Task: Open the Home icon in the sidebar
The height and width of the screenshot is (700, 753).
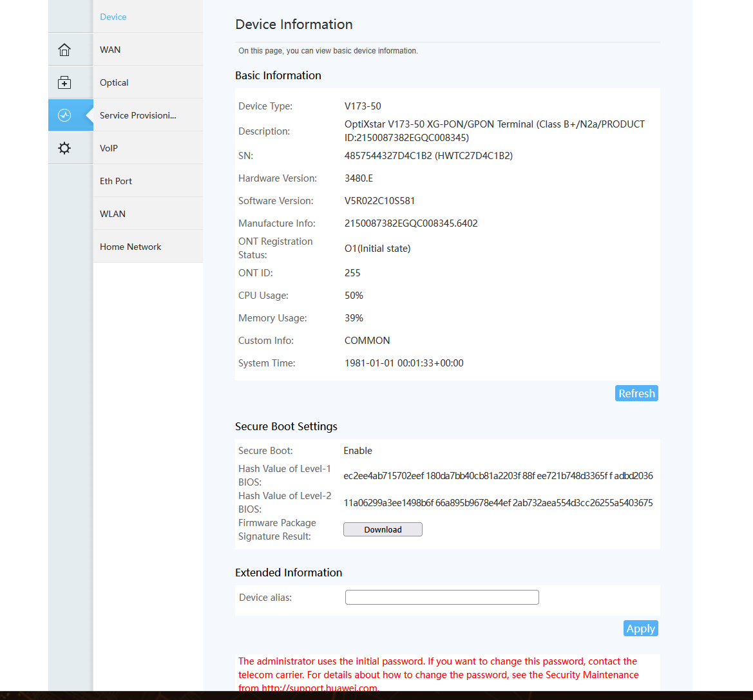Action: tap(64, 50)
